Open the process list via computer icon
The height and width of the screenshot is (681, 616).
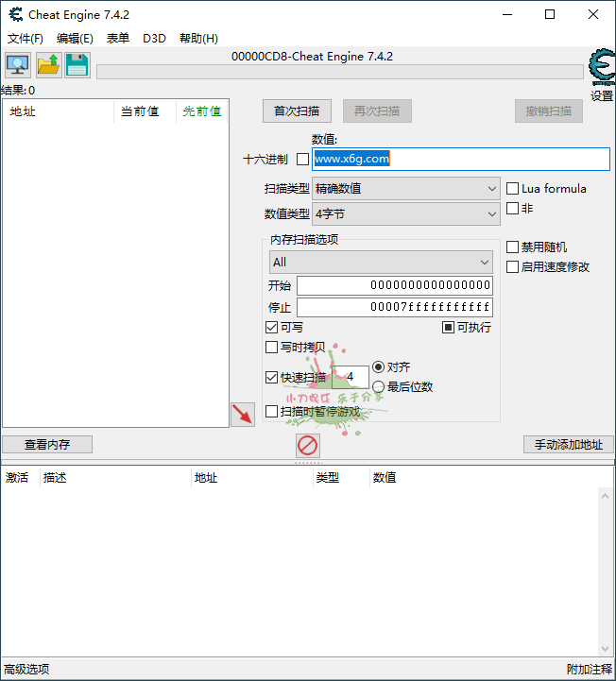(18, 65)
